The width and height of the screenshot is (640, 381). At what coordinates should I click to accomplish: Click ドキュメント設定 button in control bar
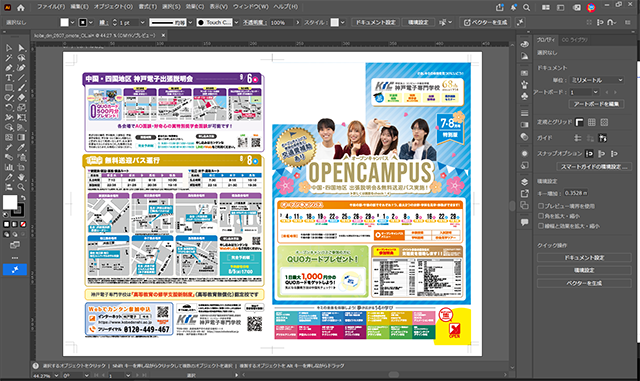376,22
